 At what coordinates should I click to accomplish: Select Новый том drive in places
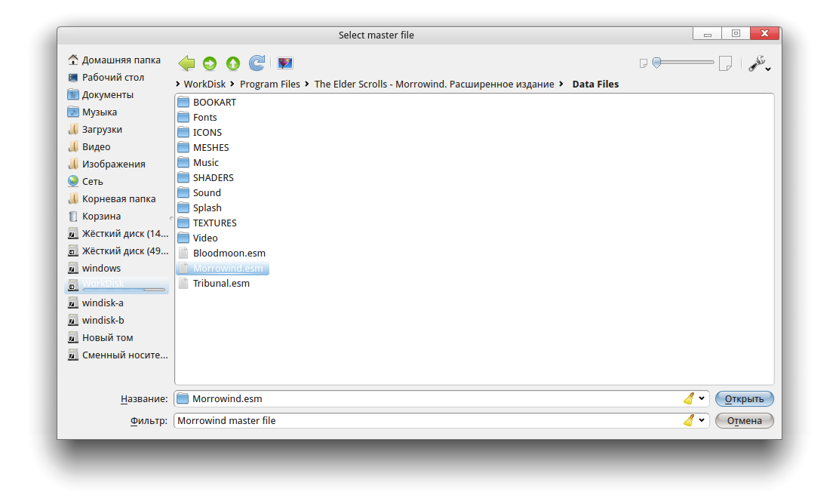(x=117, y=337)
